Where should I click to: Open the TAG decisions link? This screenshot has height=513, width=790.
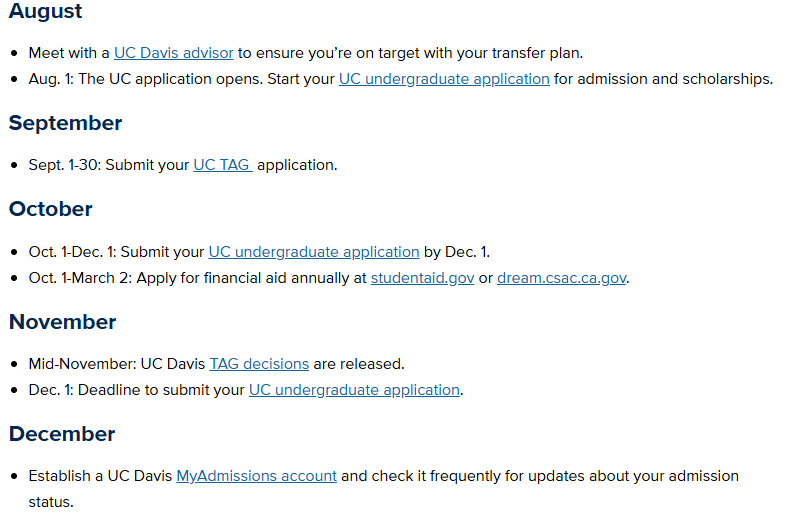pos(259,364)
